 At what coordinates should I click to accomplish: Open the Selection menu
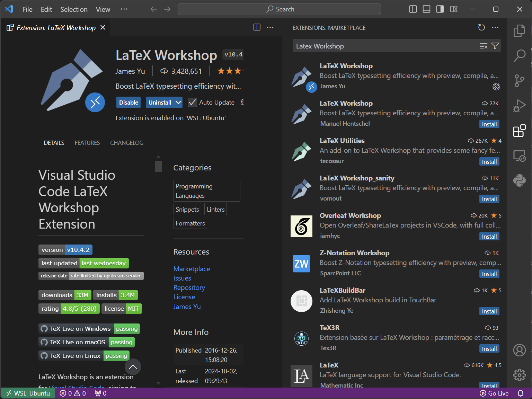(x=74, y=9)
